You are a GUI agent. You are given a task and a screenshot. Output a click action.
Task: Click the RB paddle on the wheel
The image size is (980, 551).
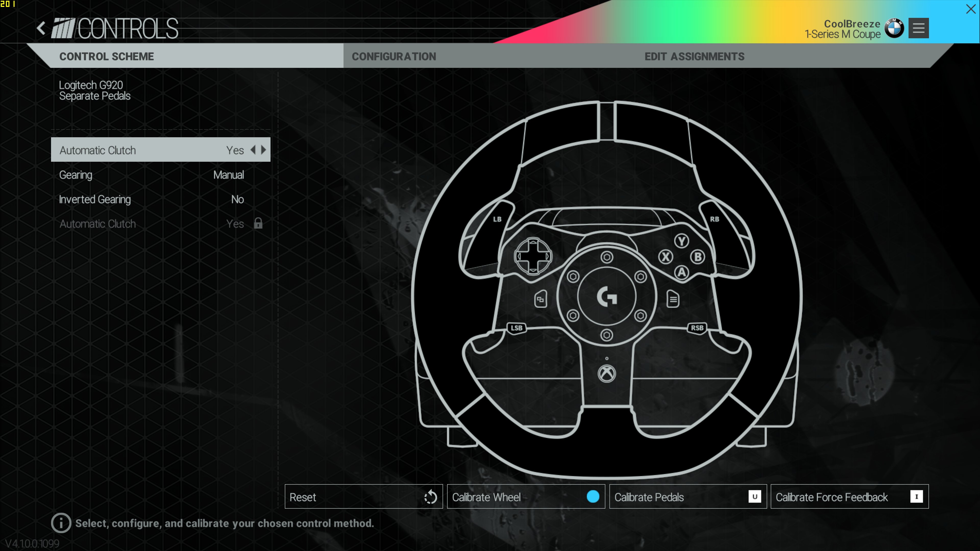715,219
